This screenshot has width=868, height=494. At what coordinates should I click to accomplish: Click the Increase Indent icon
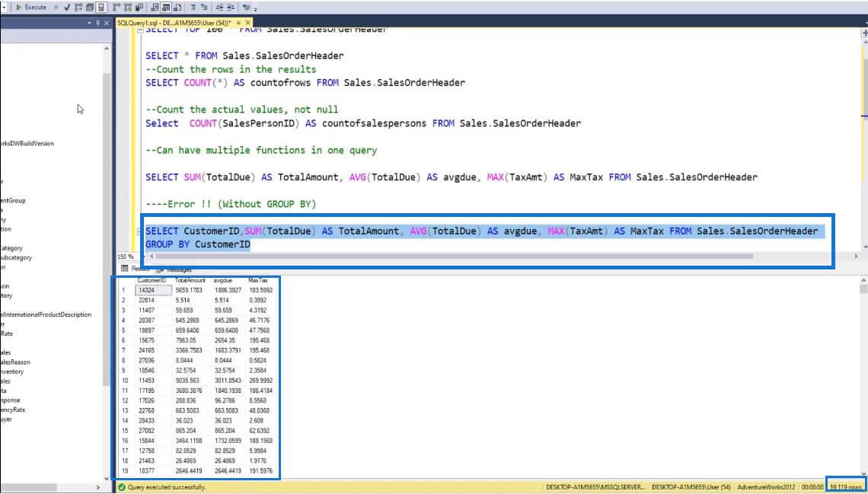[x=230, y=7]
